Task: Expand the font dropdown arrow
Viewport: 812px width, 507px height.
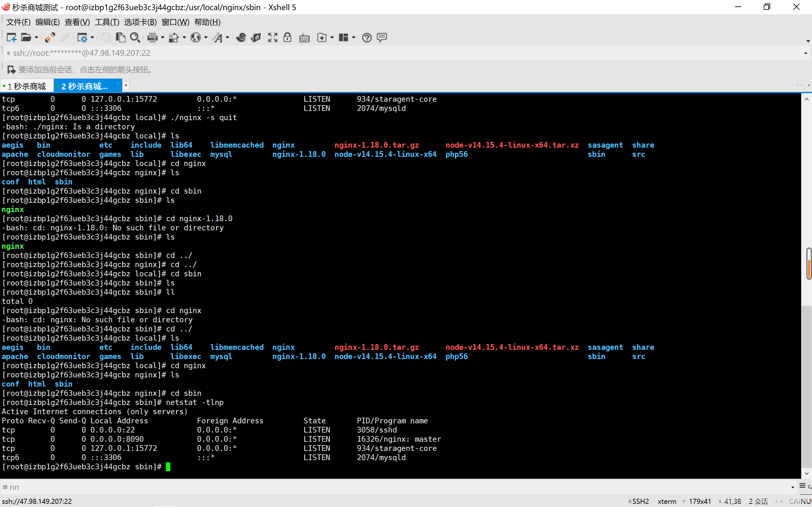Action: coord(227,38)
